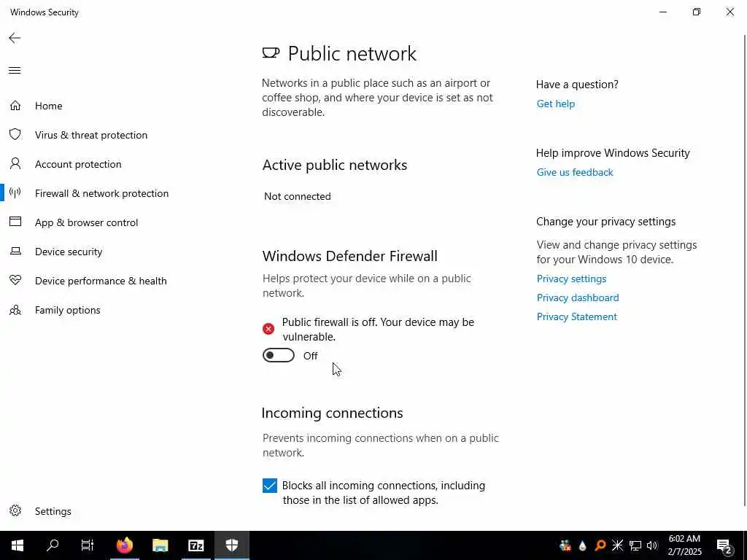Open the hamburger navigation menu

(x=15, y=71)
